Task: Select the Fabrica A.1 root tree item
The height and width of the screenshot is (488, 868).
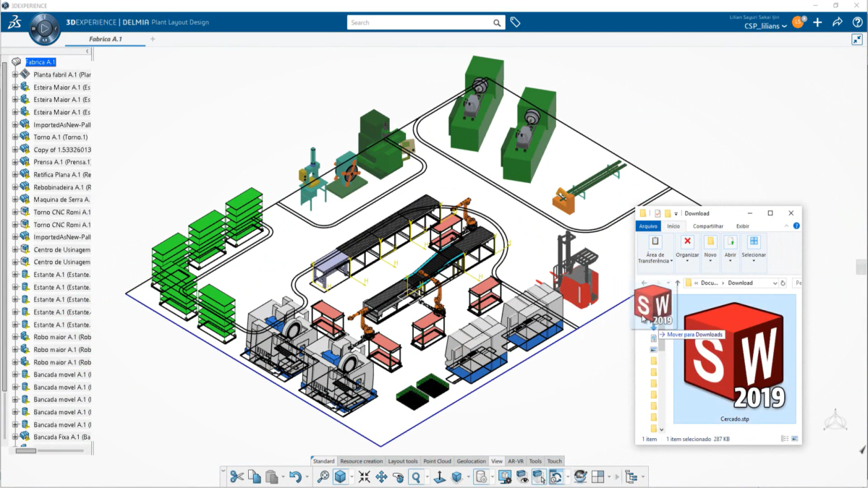Action: pos(41,62)
